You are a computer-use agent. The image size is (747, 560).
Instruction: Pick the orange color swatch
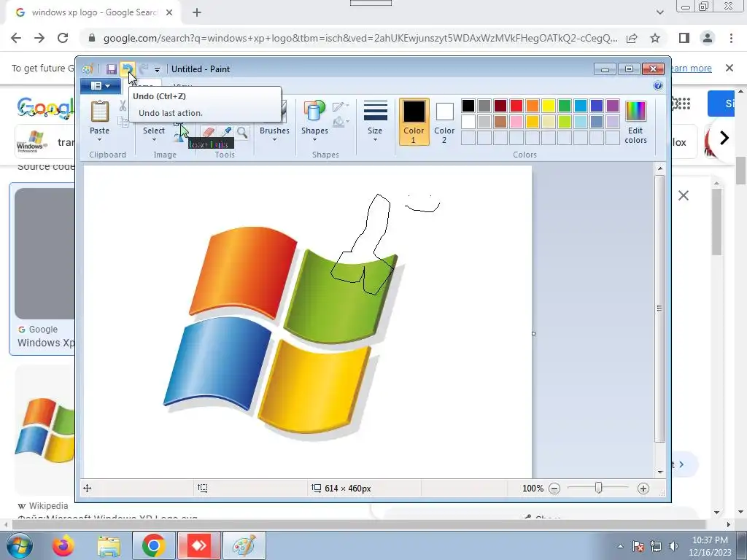tap(533, 106)
